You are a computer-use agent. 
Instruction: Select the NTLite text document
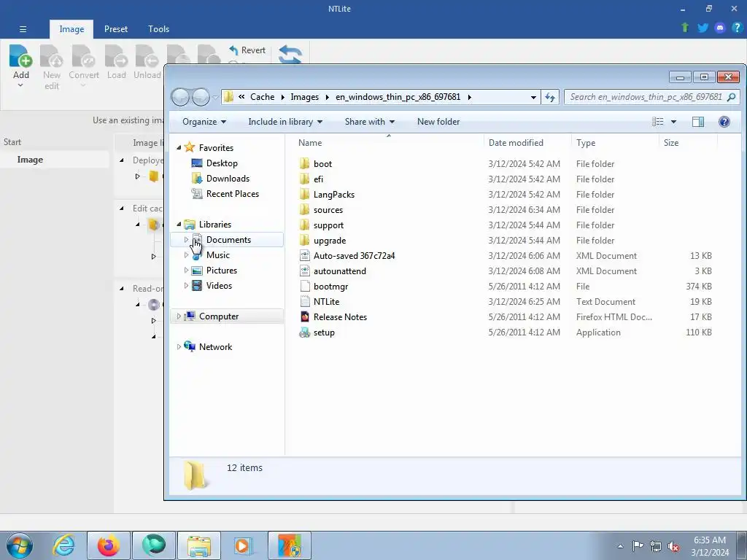pyautogui.click(x=326, y=302)
